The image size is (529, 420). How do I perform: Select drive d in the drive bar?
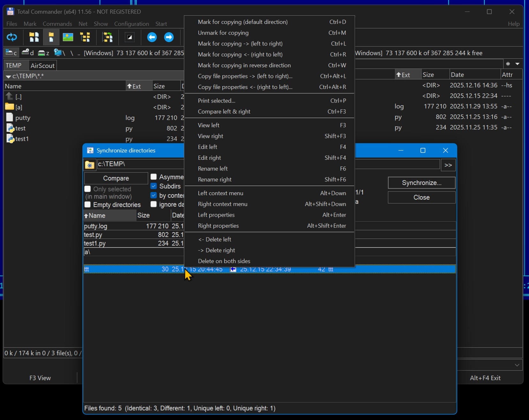click(28, 53)
